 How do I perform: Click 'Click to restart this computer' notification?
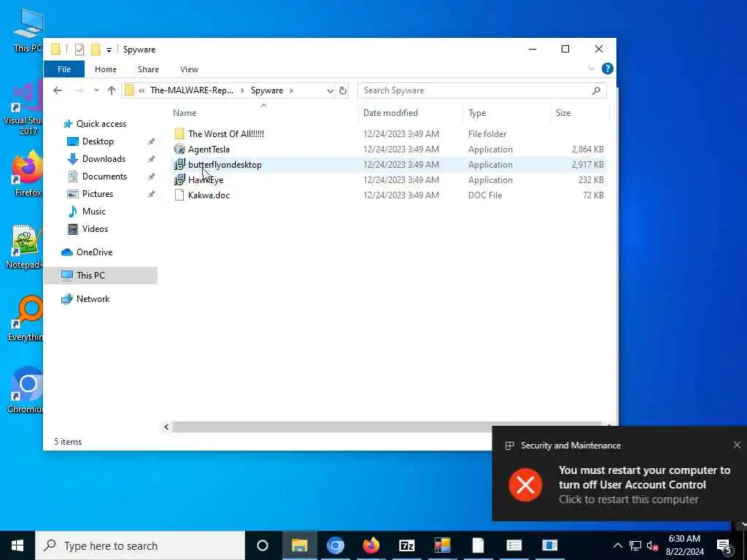tap(628, 499)
